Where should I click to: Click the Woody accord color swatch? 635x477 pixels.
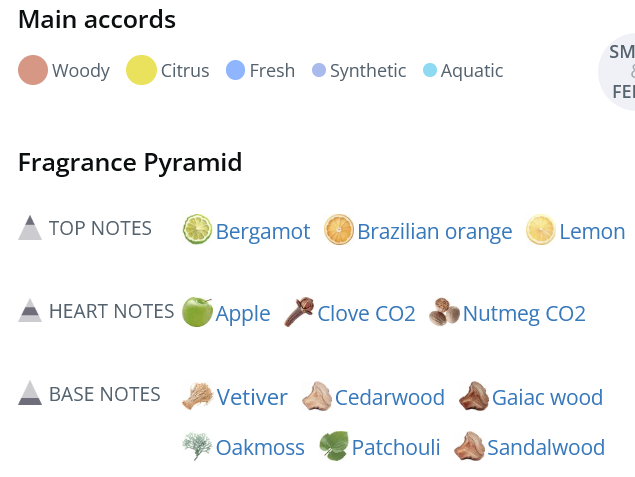(x=33, y=70)
